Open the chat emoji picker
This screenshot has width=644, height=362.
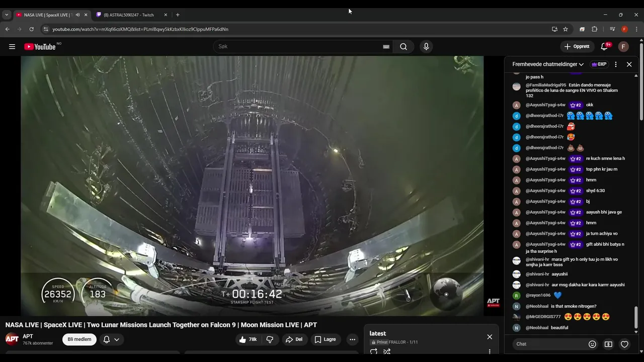(592, 344)
